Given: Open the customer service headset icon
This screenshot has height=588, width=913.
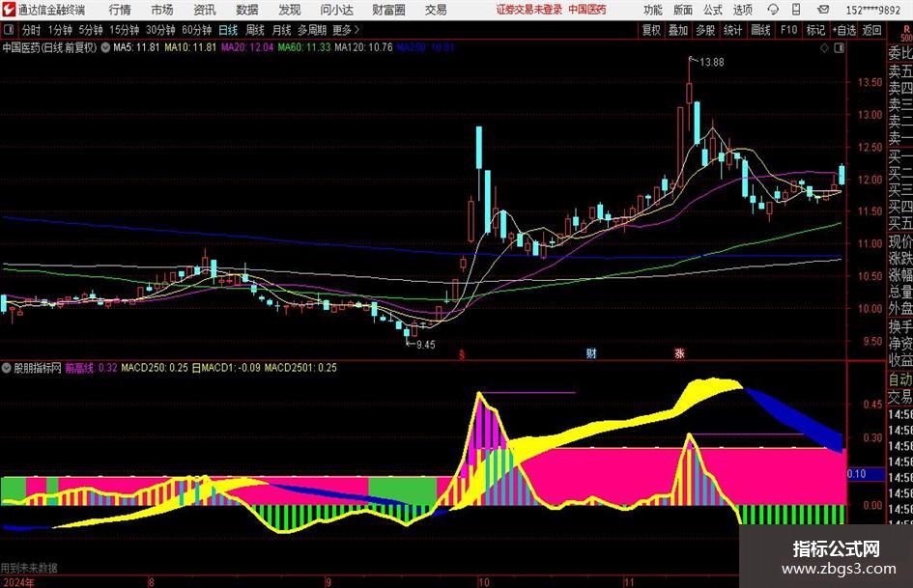Looking at the screenshot, I should 773,10.
